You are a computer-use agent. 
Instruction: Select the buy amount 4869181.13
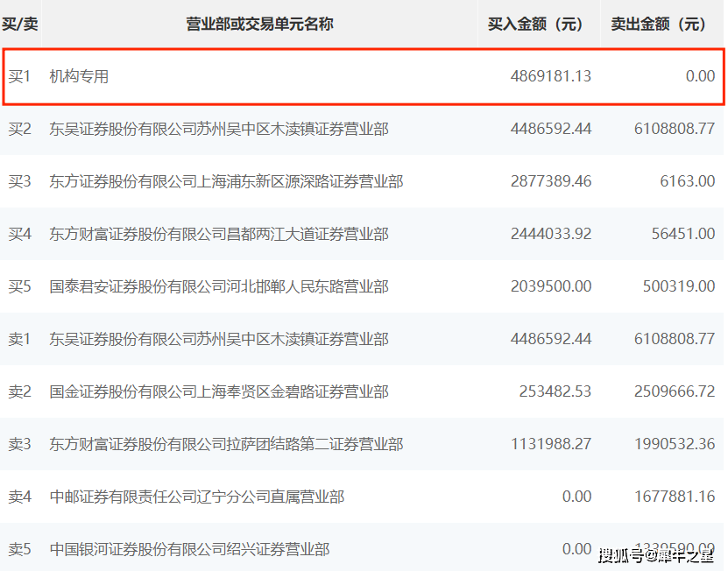click(550, 76)
